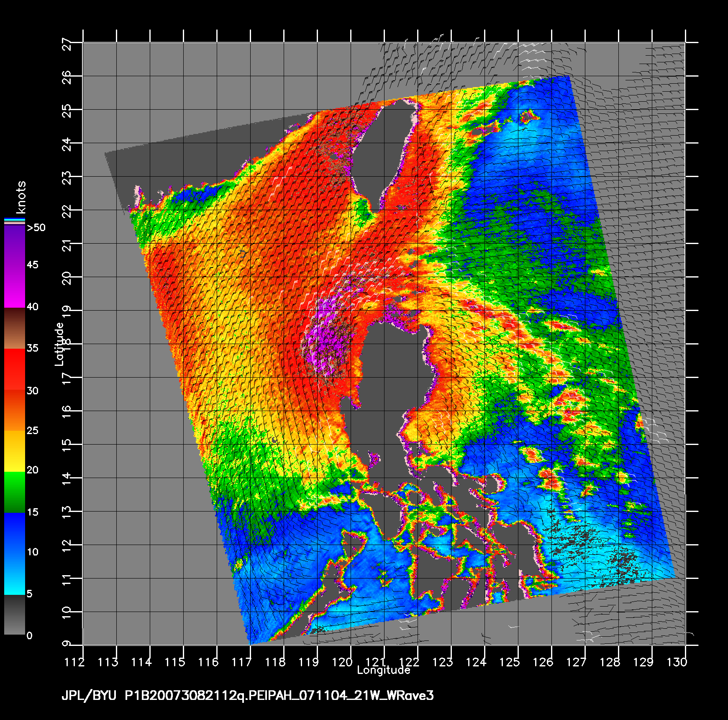
Task: Click the latitude axis label '26'
Action: pyautogui.click(x=67, y=77)
